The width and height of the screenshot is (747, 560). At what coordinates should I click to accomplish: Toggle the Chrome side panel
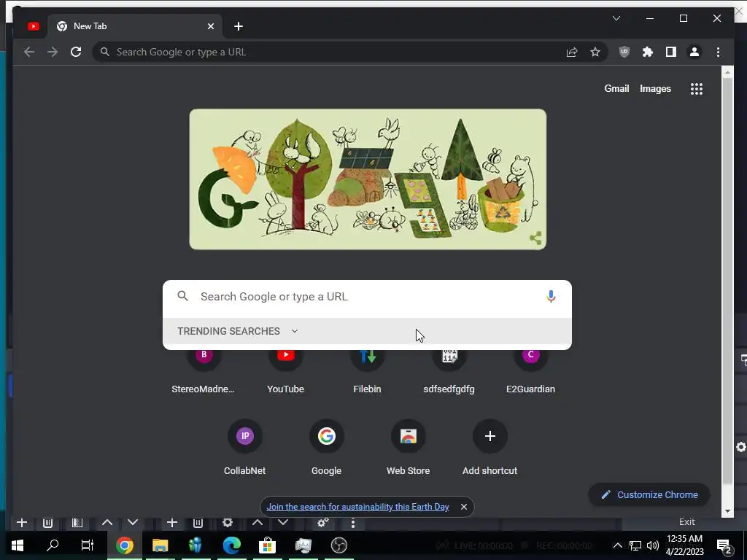(x=671, y=52)
